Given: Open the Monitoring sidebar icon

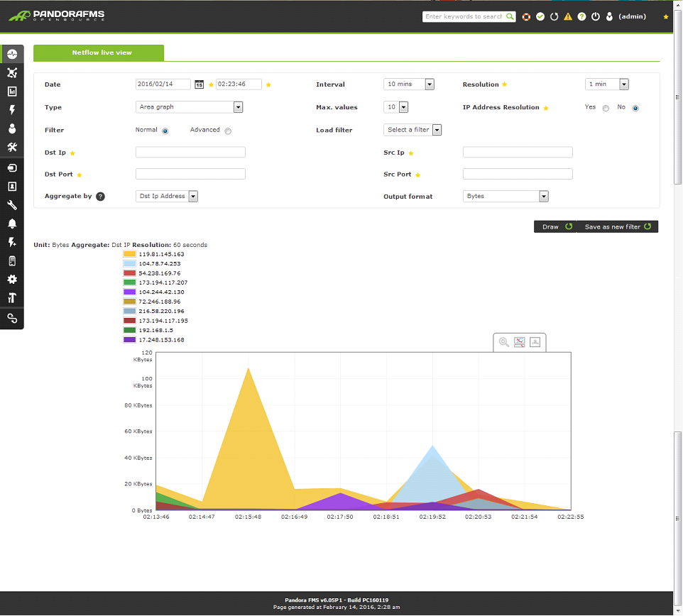Looking at the screenshot, I should 12,54.
